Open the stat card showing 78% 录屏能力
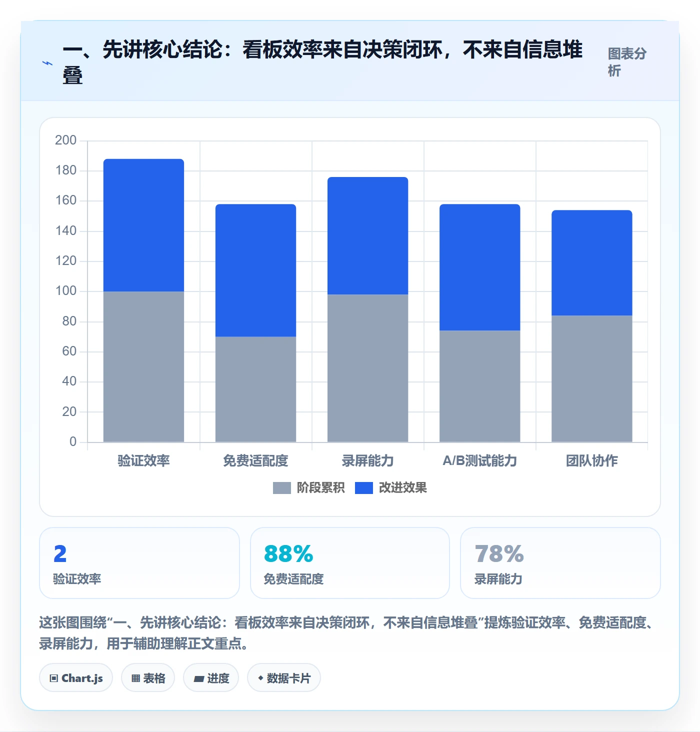Screen dimensions: 700x732 coord(560,563)
